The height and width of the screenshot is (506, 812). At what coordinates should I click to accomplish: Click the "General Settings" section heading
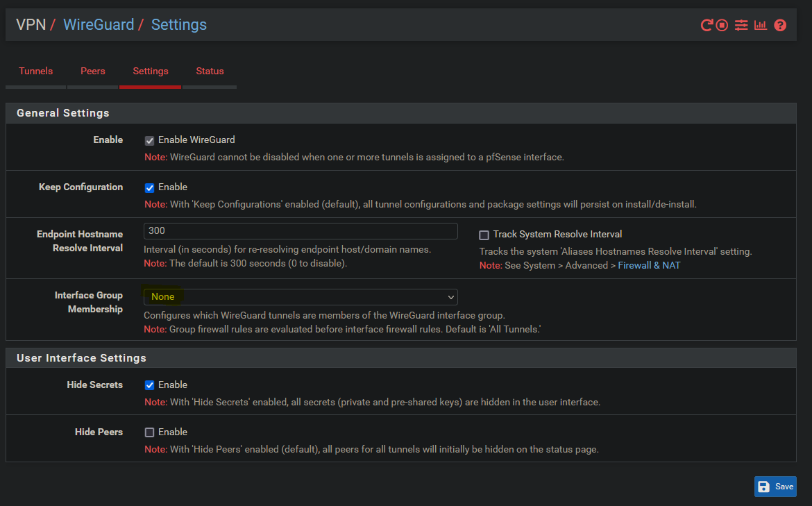pos(63,113)
